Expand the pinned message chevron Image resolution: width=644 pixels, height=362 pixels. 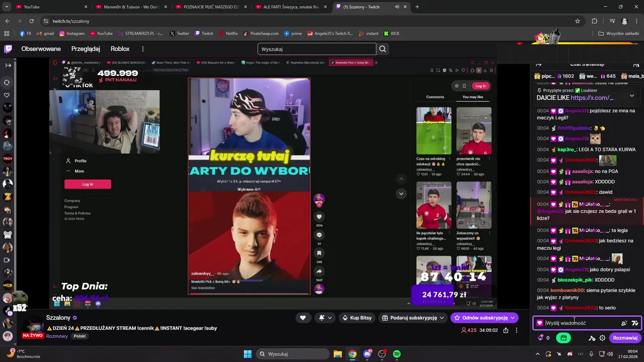[x=632, y=96]
